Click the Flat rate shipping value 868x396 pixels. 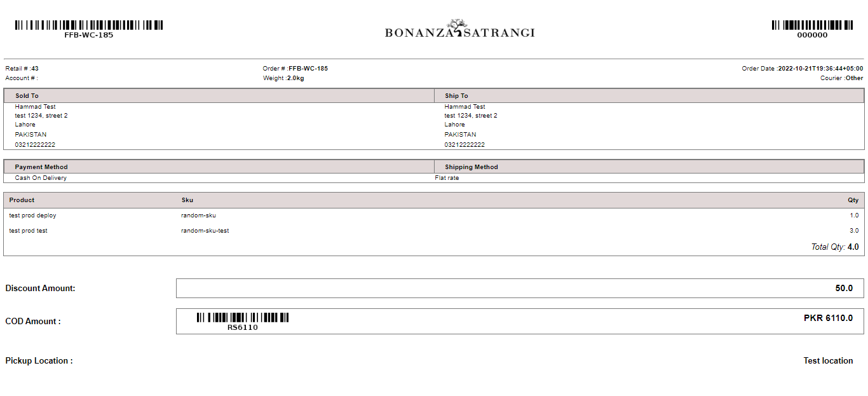click(x=447, y=178)
